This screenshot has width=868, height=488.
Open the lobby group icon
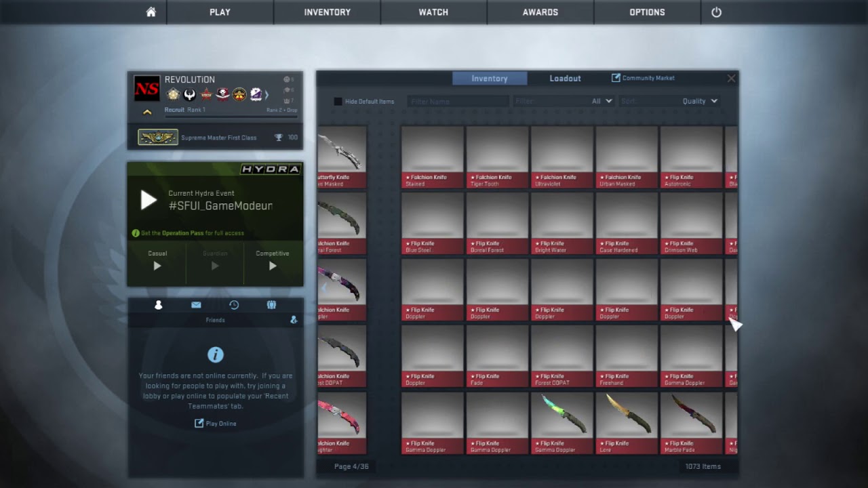click(271, 305)
